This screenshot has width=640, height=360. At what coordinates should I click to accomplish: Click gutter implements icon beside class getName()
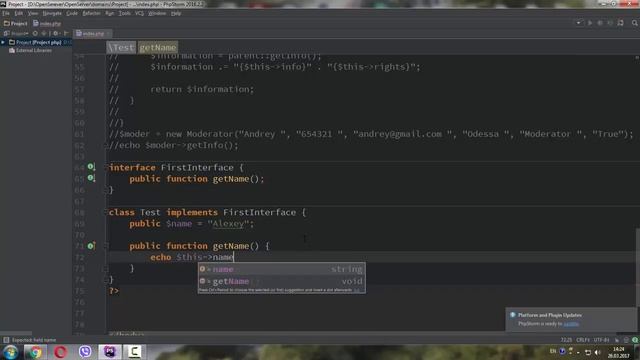(x=91, y=246)
